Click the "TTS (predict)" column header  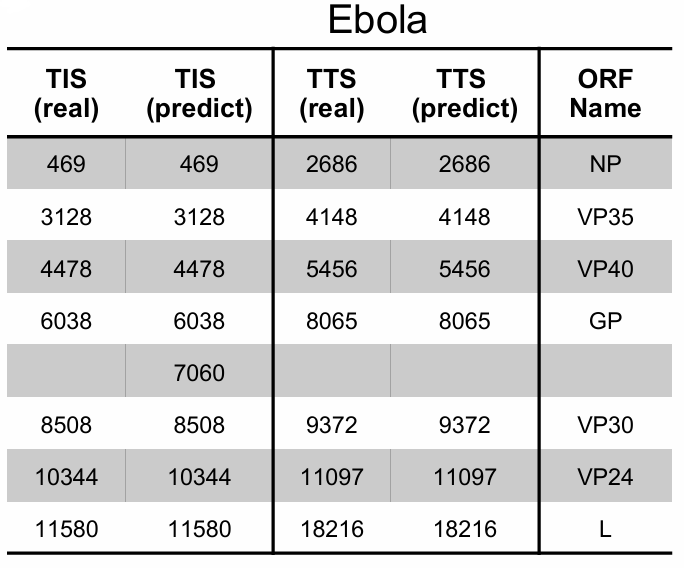click(x=463, y=93)
